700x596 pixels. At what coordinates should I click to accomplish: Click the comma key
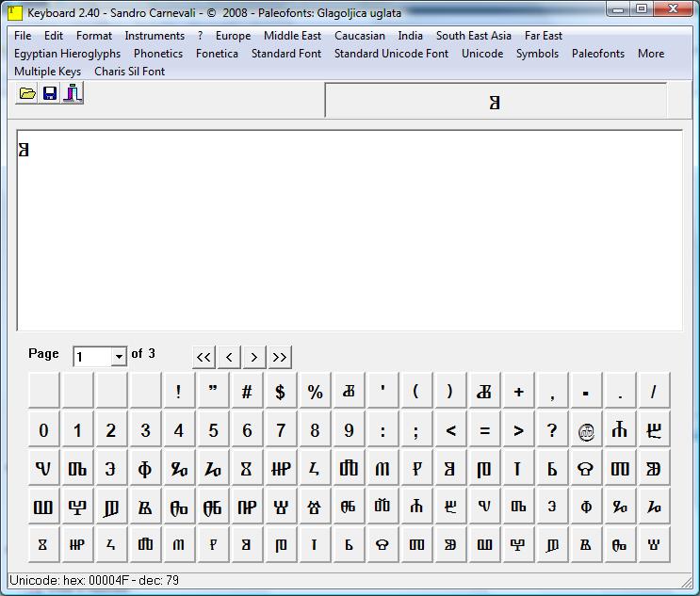tap(552, 392)
